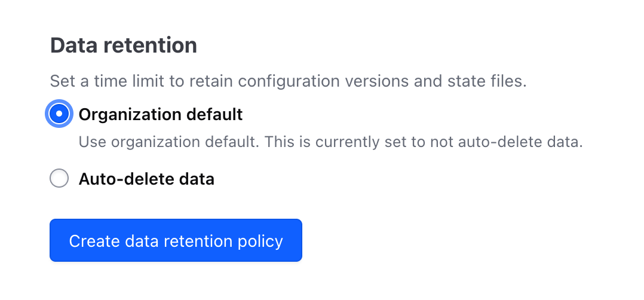Select the Organization default radio button
The image size is (644, 300).
click(x=59, y=114)
